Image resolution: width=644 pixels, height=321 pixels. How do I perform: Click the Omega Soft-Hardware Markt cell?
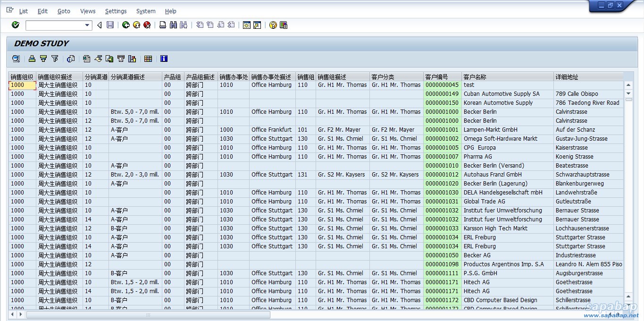pos(507,139)
